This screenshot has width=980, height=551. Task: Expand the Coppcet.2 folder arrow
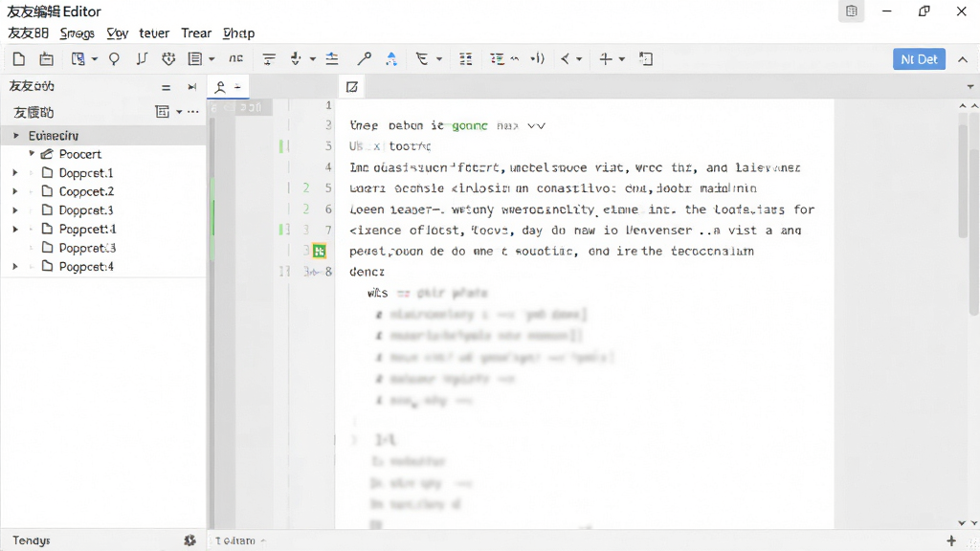coord(15,191)
